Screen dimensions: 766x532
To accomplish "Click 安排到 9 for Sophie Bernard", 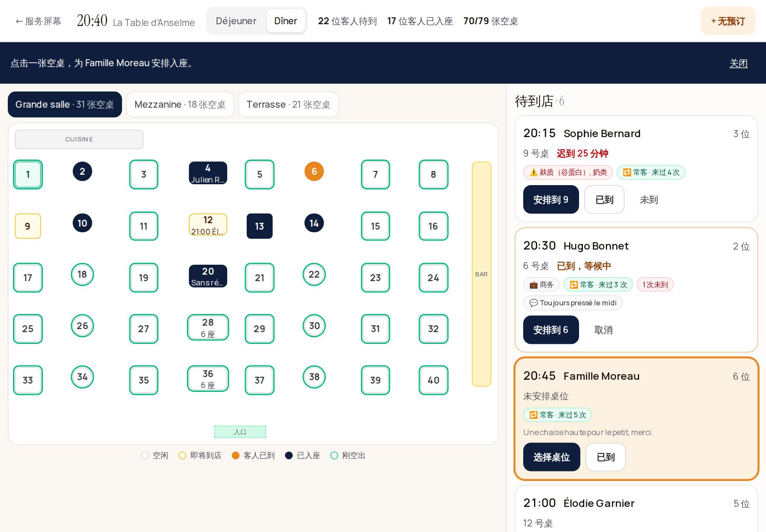I will [x=551, y=199].
